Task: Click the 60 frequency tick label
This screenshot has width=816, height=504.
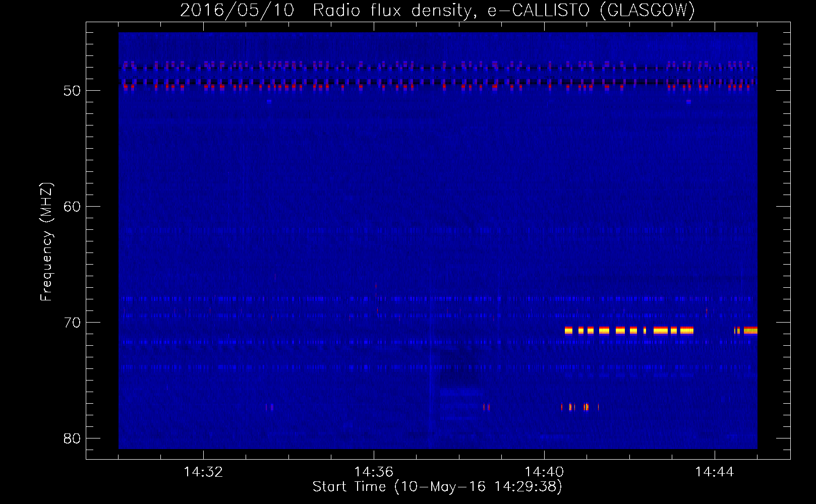Action: tap(72, 207)
